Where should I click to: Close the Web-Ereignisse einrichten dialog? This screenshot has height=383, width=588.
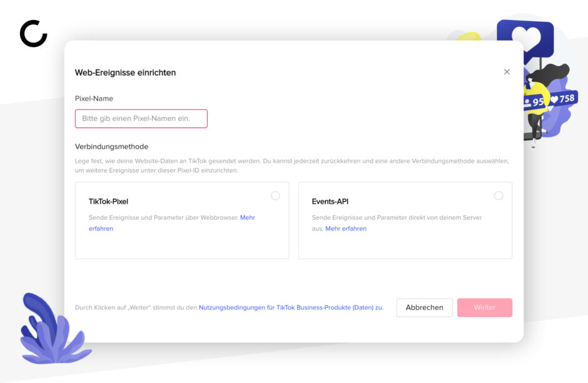(x=507, y=71)
